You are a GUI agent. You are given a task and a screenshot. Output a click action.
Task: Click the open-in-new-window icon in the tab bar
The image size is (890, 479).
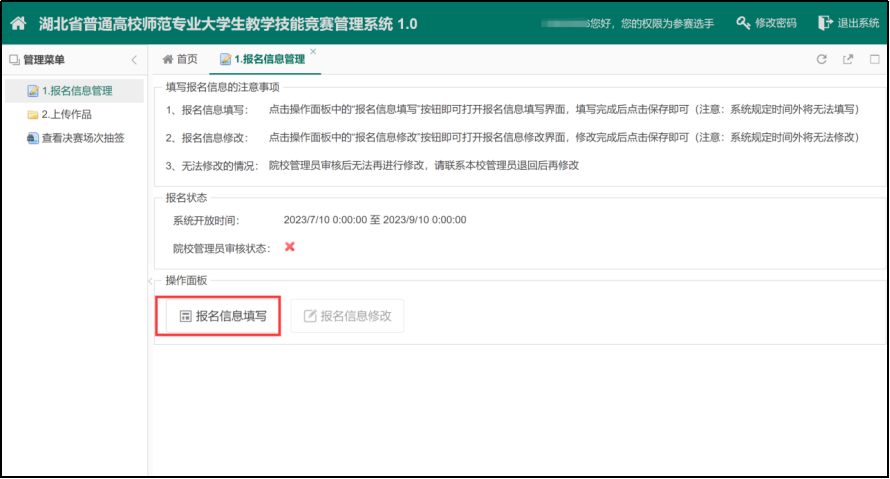point(848,60)
